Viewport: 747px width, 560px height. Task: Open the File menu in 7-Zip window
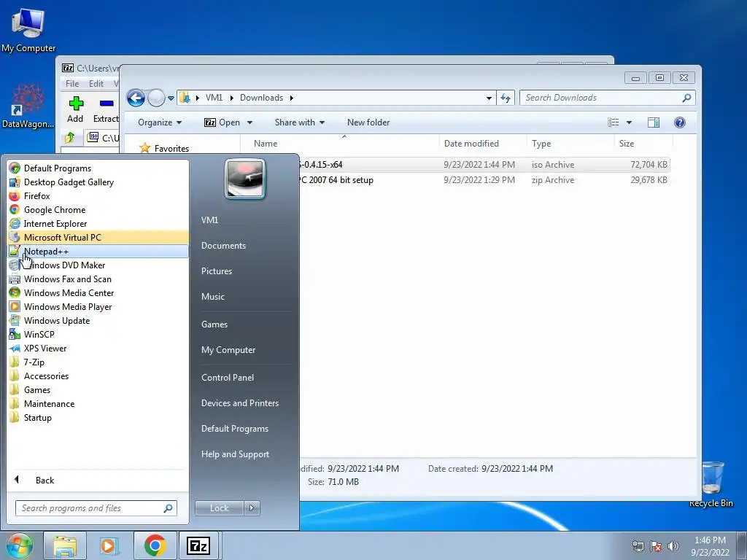tap(72, 83)
